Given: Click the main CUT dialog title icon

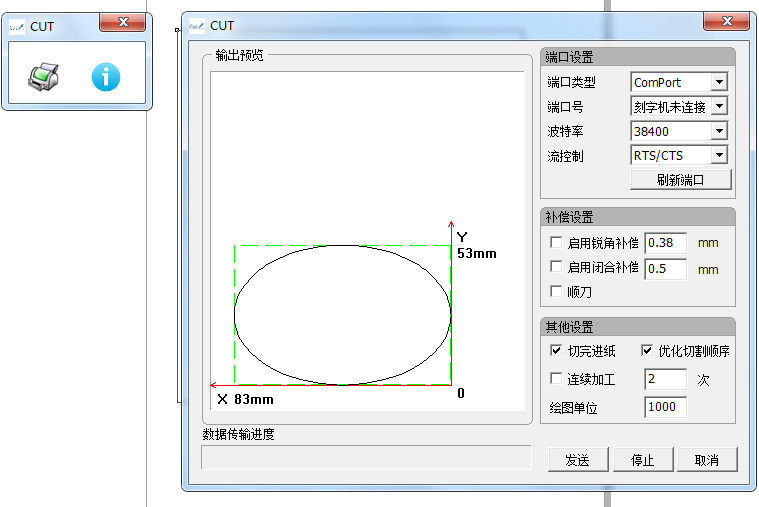Looking at the screenshot, I should [197, 26].
